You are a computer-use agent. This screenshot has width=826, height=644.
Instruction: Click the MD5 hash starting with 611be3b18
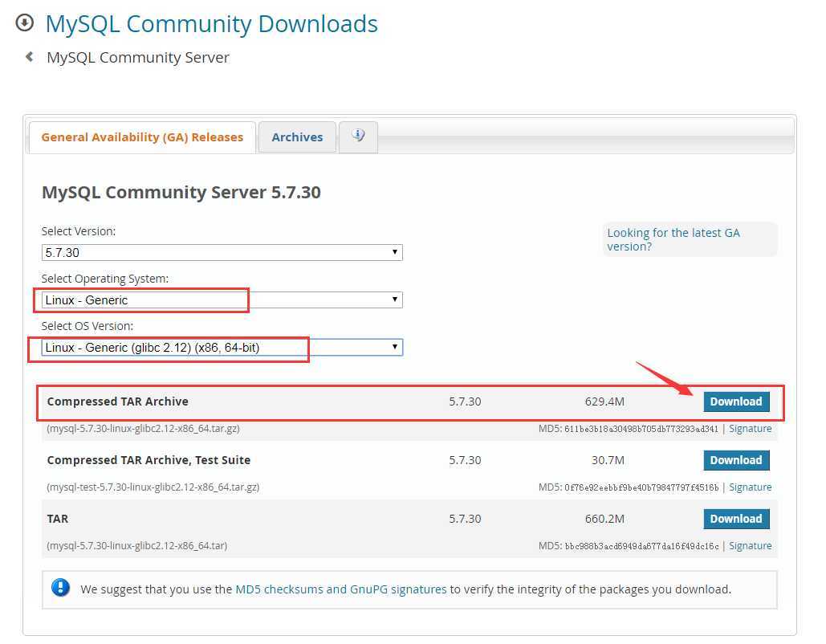641,429
